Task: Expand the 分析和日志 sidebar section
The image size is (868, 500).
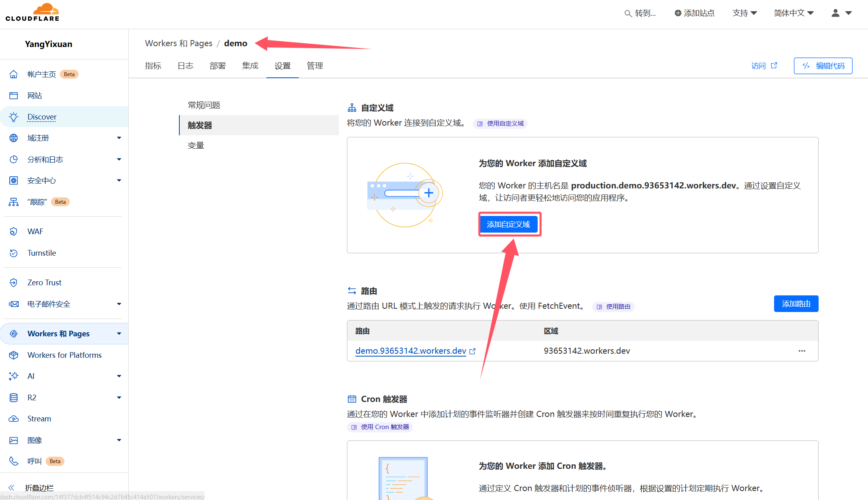Action: [x=119, y=159]
